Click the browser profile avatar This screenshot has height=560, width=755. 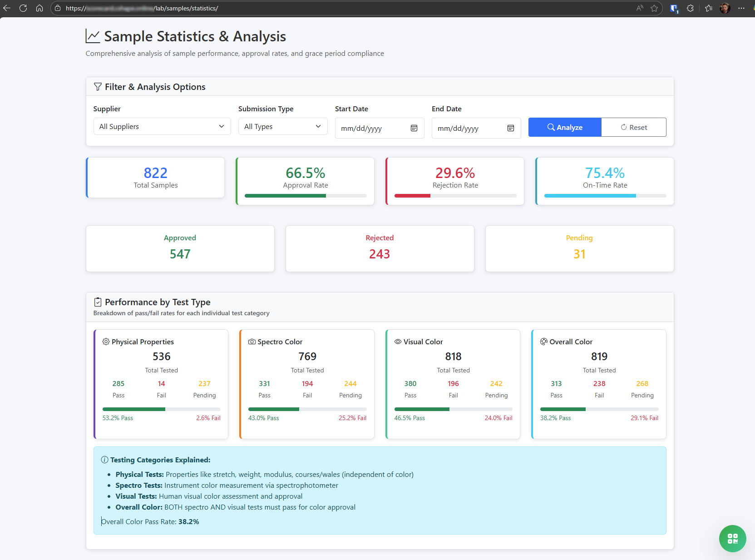[725, 8]
